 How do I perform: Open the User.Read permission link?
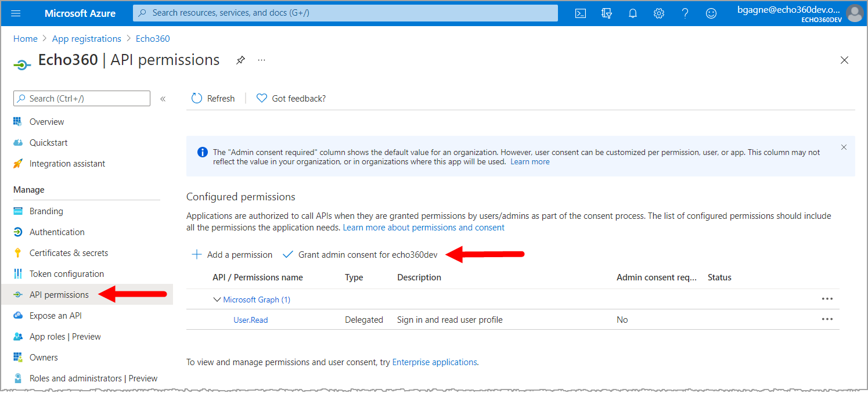coord(251,320)
